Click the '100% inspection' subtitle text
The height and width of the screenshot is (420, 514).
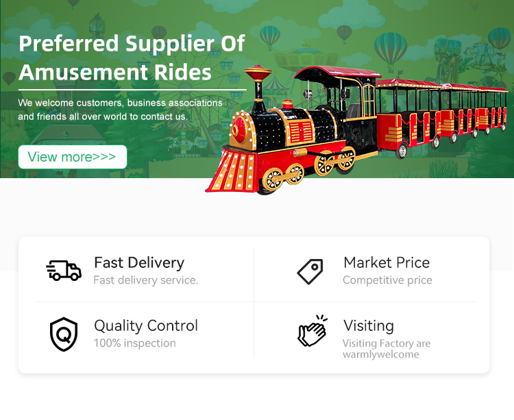point(135,343)
